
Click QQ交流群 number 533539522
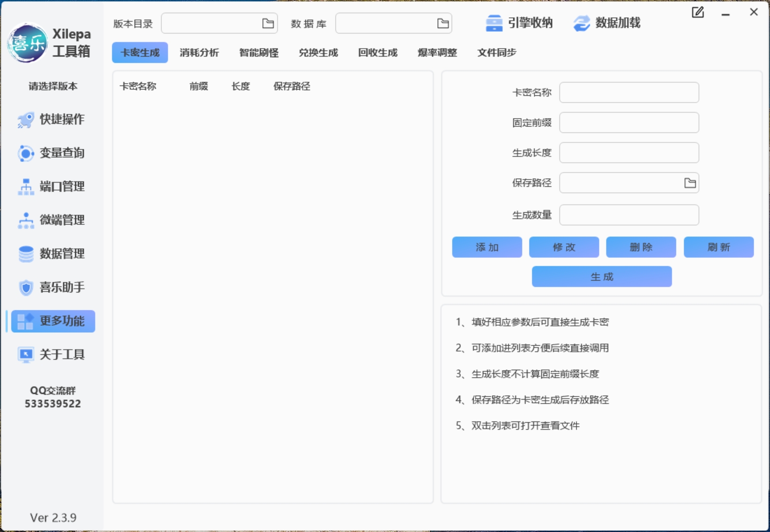point(53,404)
